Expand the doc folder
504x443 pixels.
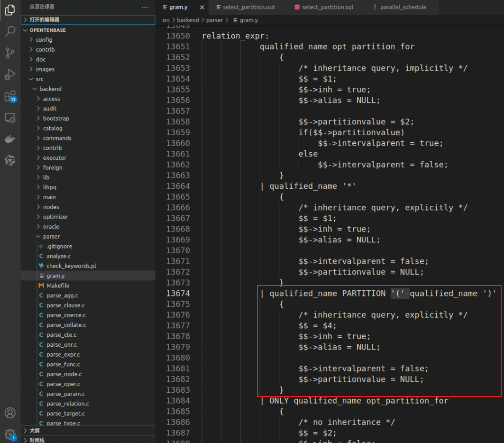(88, 59)
